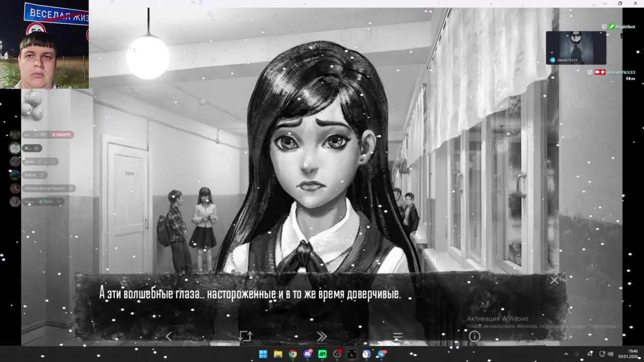This screenshot has height=362, width=644.
Task: Switch the input language indicator in tray
Action: (x=590, y=354)
